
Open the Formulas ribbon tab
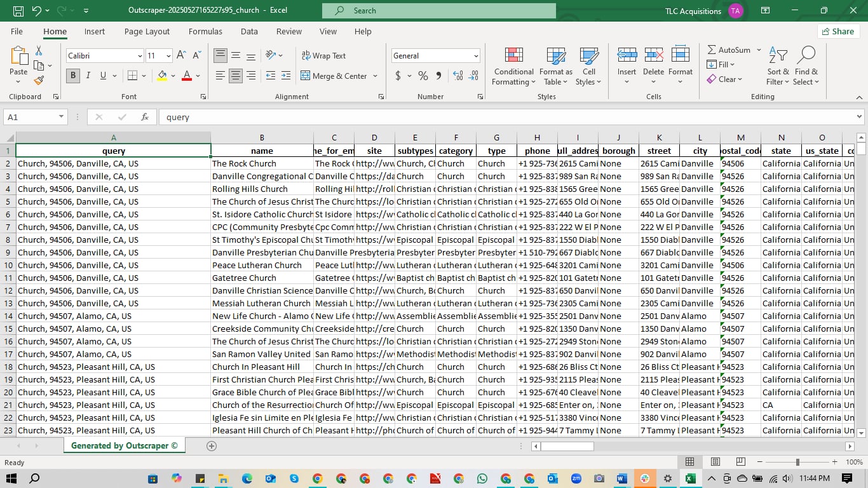(205, 31)
